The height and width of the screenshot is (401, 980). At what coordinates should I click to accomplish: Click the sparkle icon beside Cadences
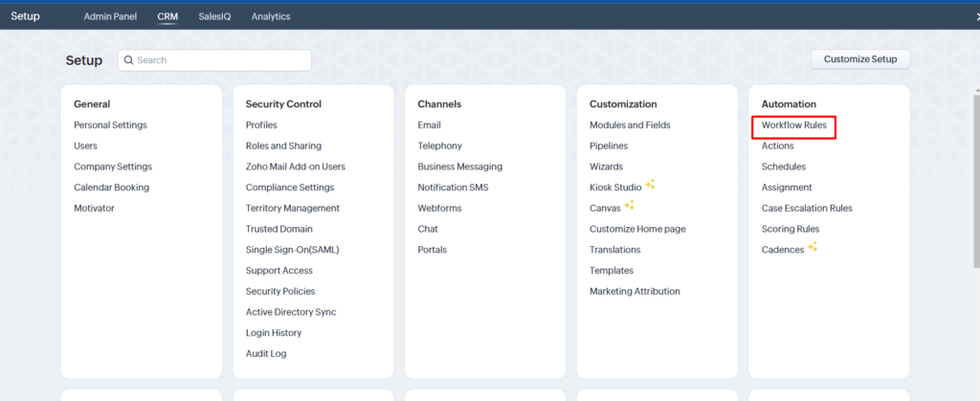point(813,247)
